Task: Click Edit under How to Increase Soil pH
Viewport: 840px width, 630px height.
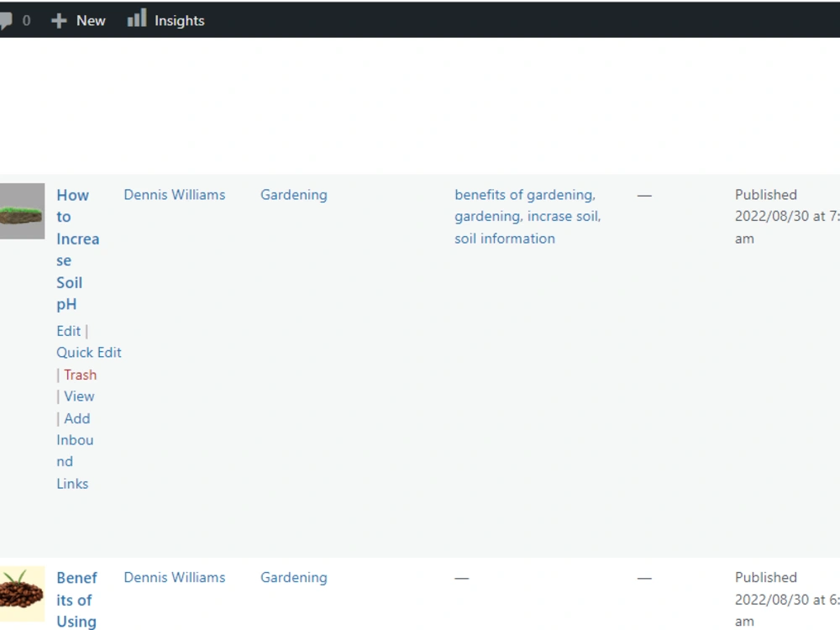Action: point(69,331)
